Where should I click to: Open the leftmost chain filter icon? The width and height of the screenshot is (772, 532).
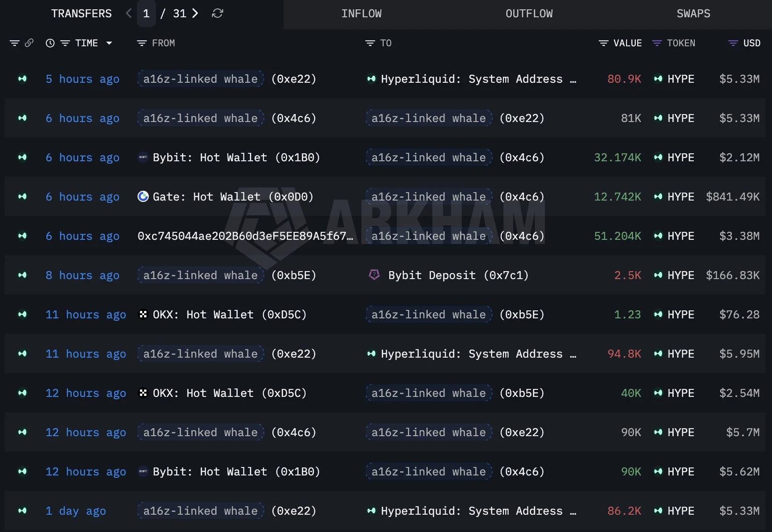coord(15,43)
